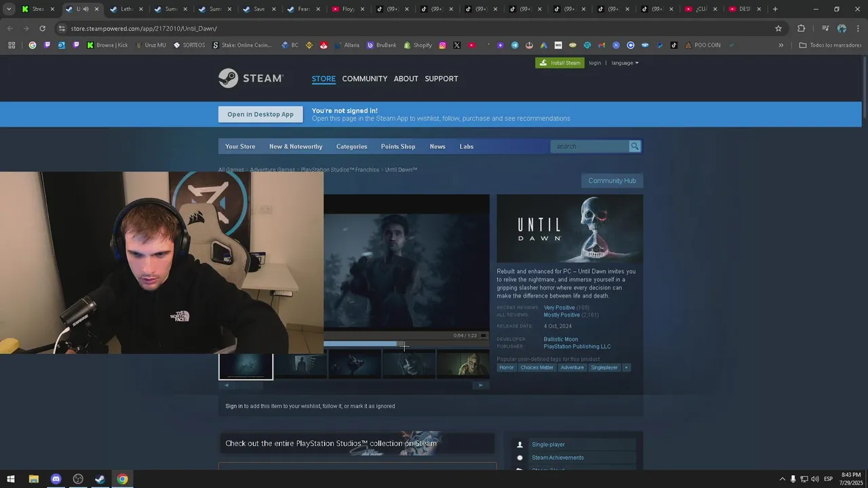Screen dimensions: 868x488
Task: Open File Explorer from the taskbar
Action: point(33,479)
